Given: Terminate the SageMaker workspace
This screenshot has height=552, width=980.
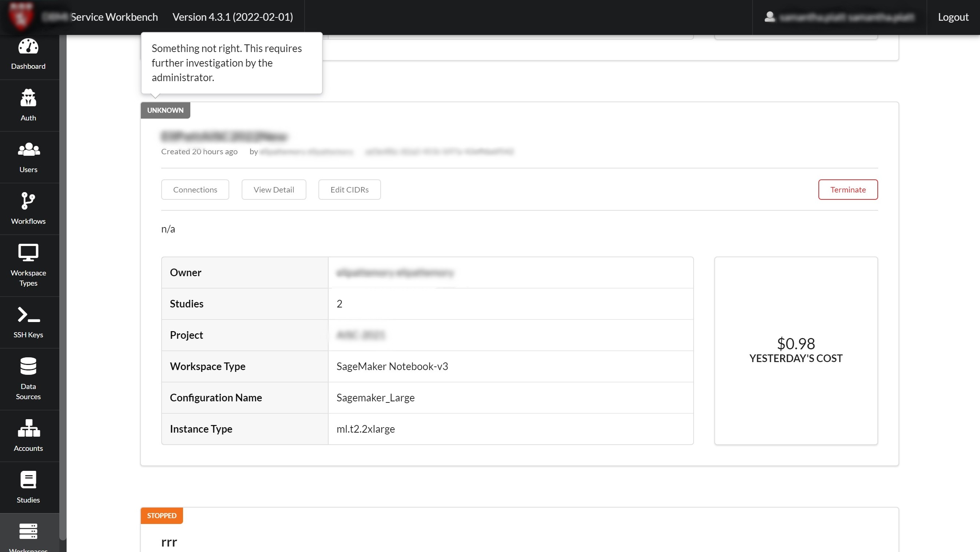Looking at the screenshot, I should coord(848,189).
